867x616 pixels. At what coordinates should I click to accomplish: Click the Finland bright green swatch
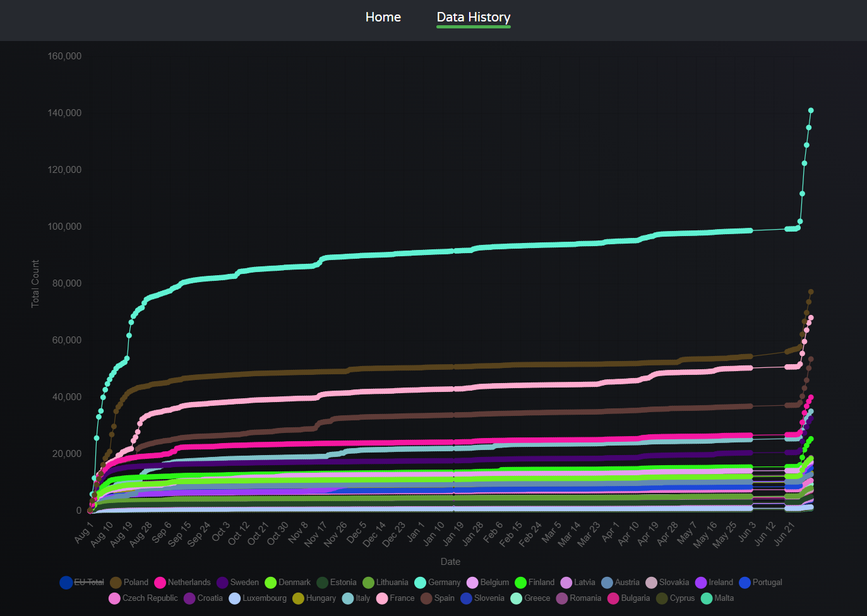520,583
